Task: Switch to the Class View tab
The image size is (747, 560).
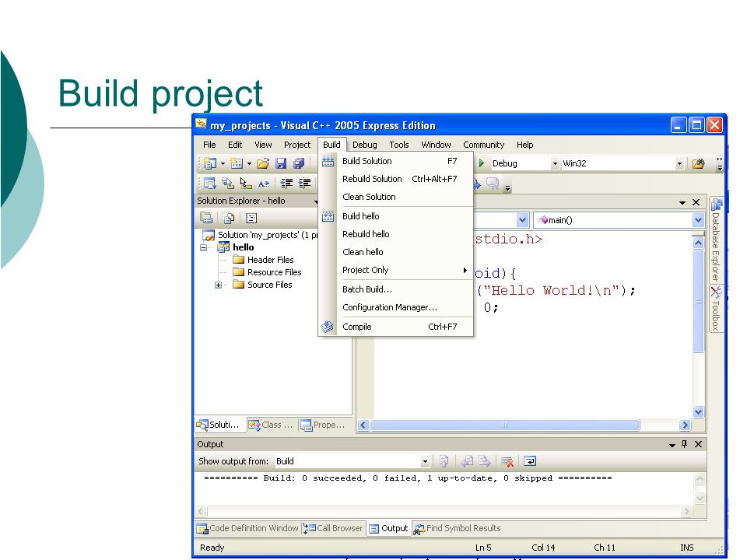Action: coord(272,425)
